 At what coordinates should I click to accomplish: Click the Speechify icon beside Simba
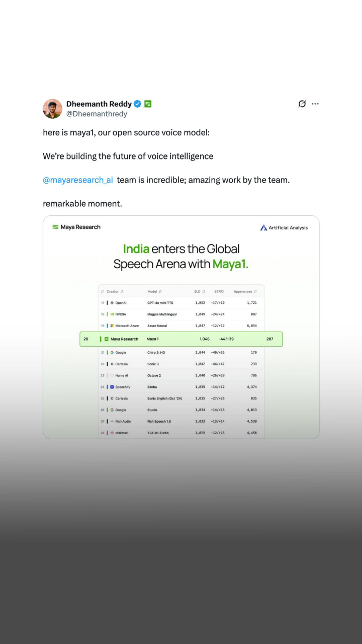[111, 386]
